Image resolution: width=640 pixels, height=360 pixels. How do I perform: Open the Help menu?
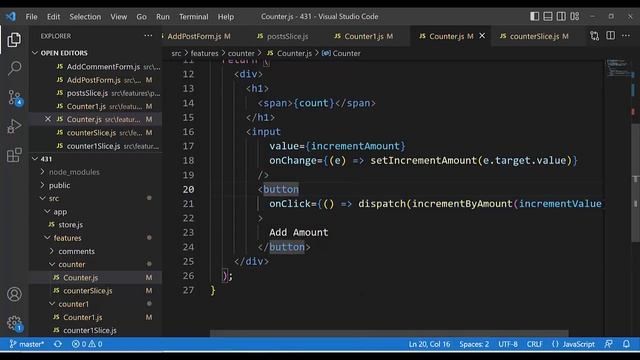click(226, 17)
